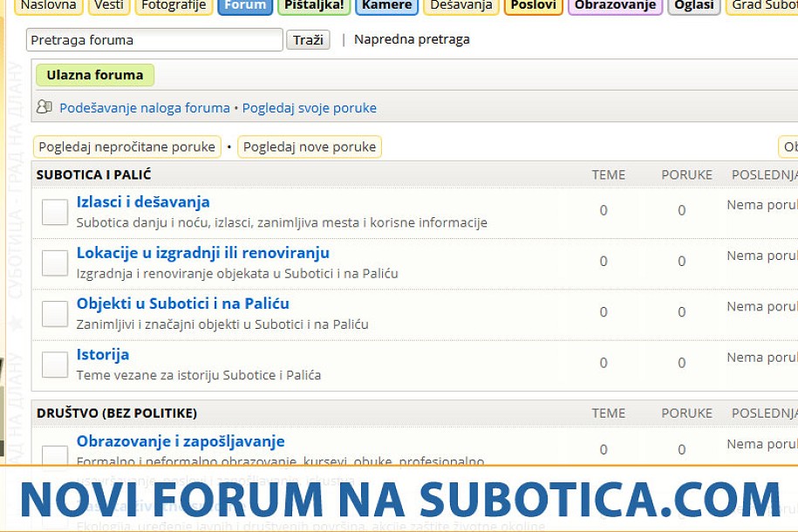Open the Izlasci i dešavanja forum
Viewport: 798px width, 532px height.
point(143,202)
